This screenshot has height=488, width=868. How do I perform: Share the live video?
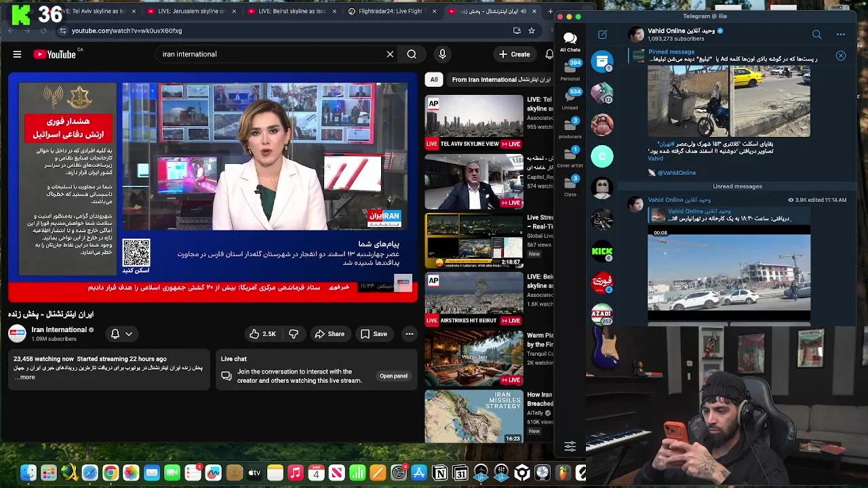click(329, 334)
